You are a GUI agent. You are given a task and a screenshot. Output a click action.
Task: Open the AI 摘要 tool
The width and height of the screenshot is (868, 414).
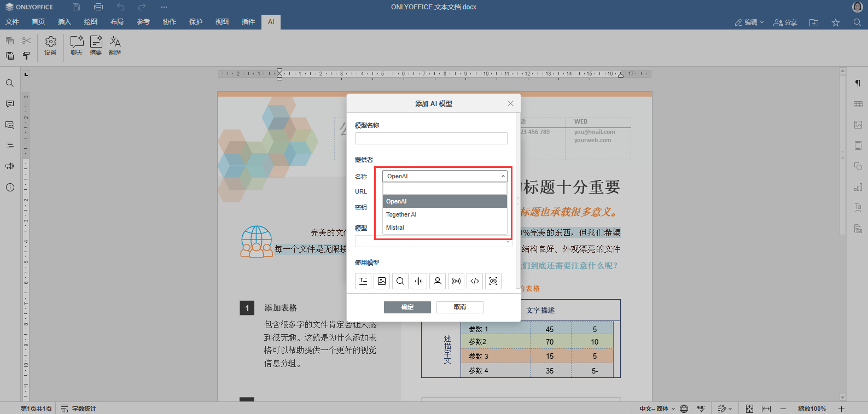[x=96, y=46]
